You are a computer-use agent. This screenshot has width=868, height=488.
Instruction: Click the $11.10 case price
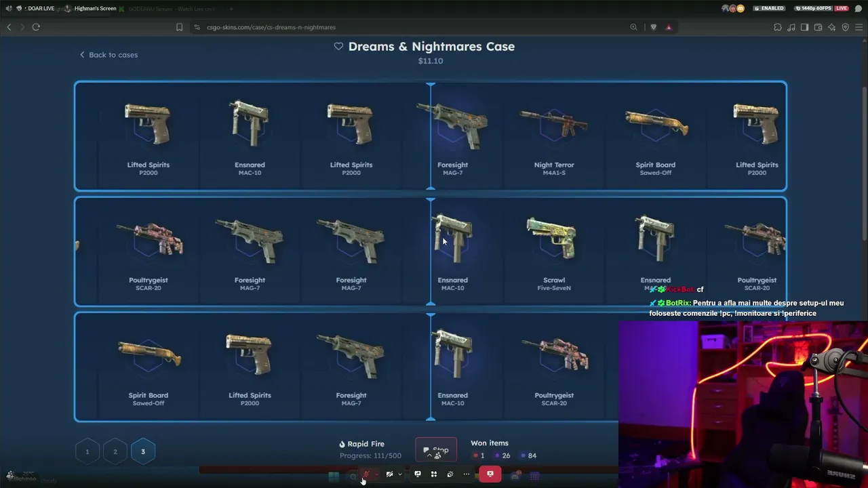(x=431, y=61)
